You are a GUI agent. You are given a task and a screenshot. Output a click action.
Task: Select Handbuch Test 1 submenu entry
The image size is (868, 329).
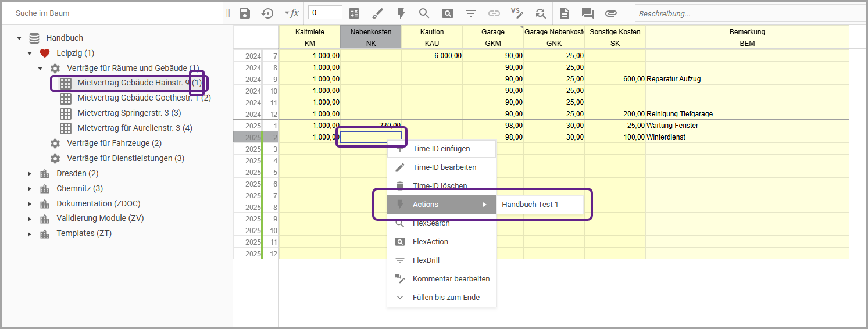tap(530, 205)
